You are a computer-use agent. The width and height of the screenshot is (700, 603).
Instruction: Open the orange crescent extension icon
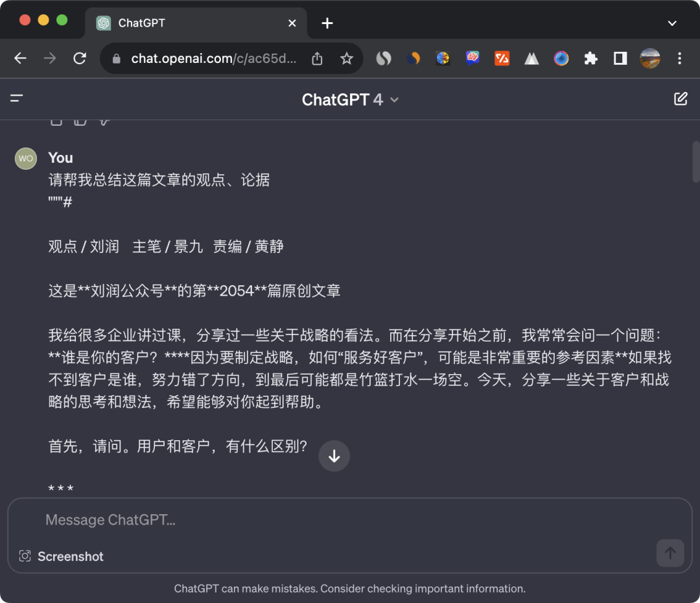pyautogui.click(x=414, y=58)
